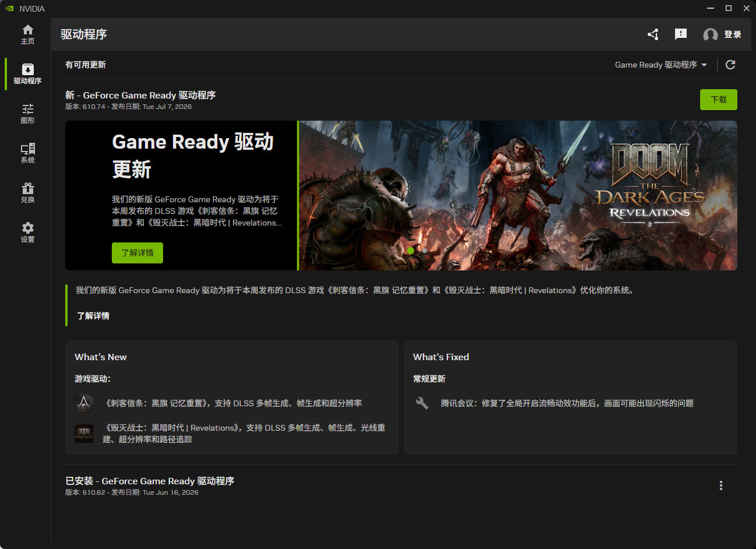Click the share icon in header

pyautogui.click(x=653, y=34)
